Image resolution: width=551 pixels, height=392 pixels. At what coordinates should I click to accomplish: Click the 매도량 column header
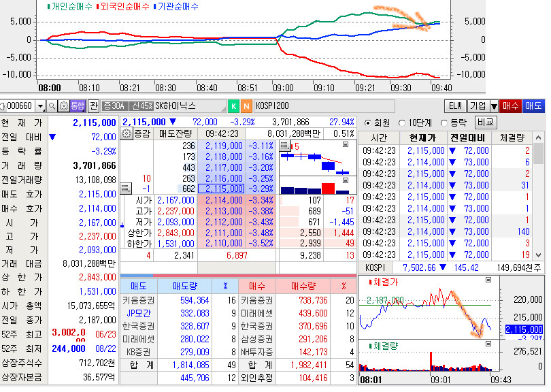click(185, 287)
